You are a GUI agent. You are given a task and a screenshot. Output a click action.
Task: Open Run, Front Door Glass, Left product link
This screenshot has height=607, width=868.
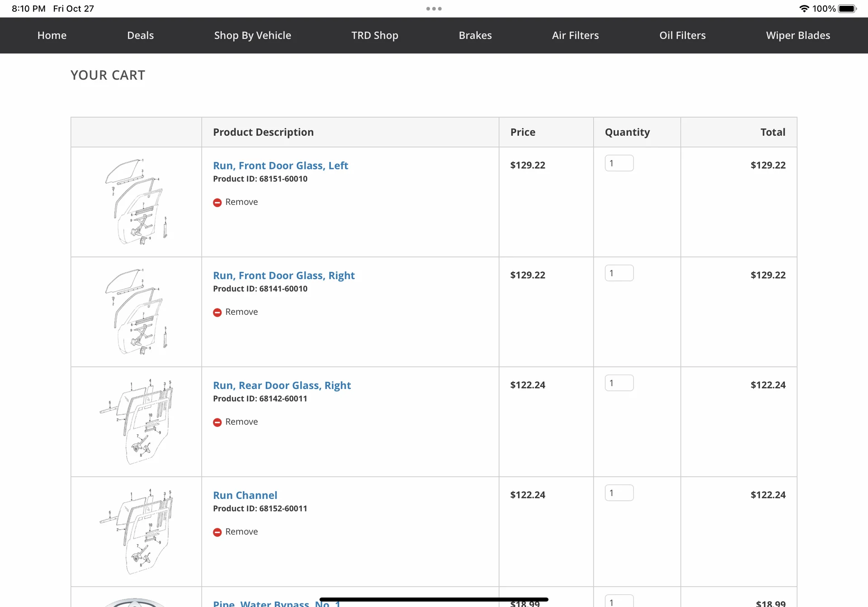pyautogui.click(x=280, y=166)
